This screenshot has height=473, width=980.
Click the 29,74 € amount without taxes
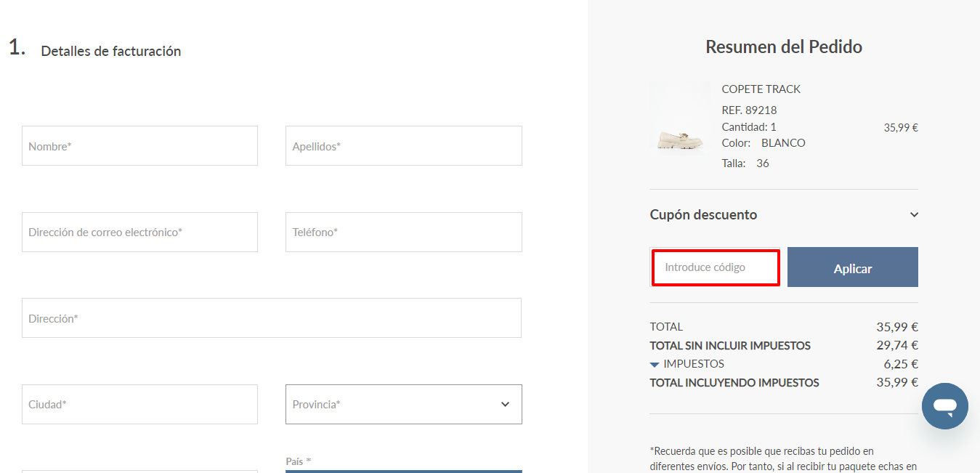coord(897,346)
